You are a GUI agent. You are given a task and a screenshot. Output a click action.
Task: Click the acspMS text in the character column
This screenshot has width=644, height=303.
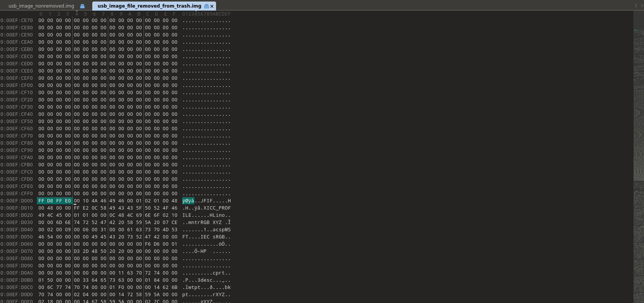pos(221,230)
